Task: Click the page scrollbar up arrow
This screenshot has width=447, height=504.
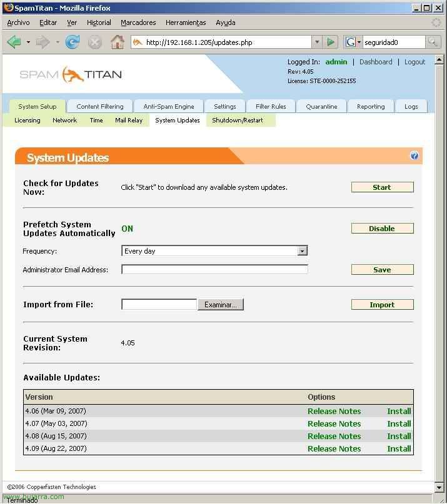Action: [439, 60]
